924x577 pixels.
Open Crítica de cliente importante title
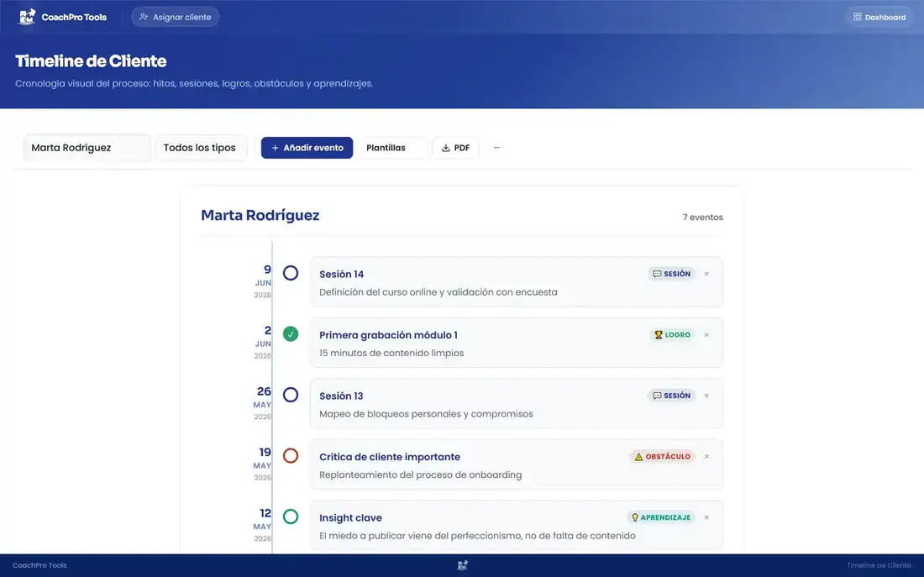(390, 457)
